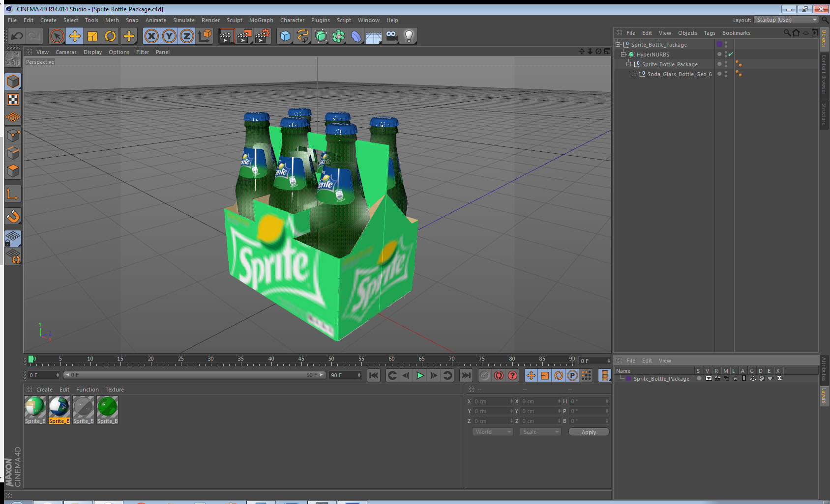Toggle X axis lock
Image resolution: width=830 pixels, height=504 pixels.
151,36
